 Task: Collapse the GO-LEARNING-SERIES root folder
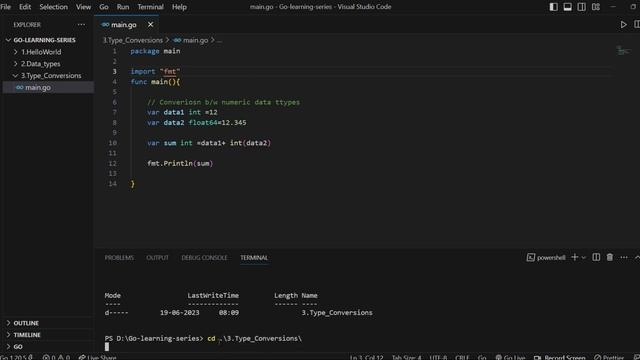pyautogui.click(x=44, y=40)
